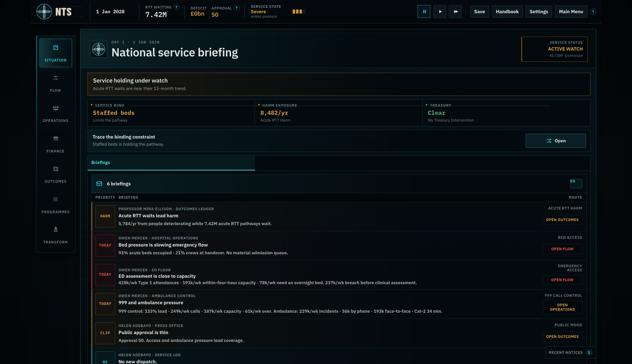Click the CLIP priority badge
The height and width of the screenshot is (364, 632).
105,333
